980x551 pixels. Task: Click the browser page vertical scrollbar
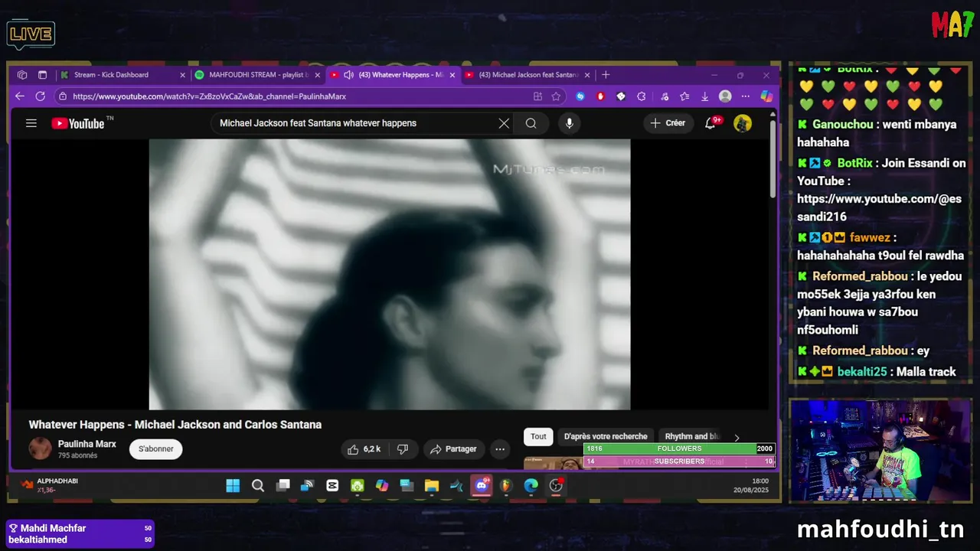773,161
